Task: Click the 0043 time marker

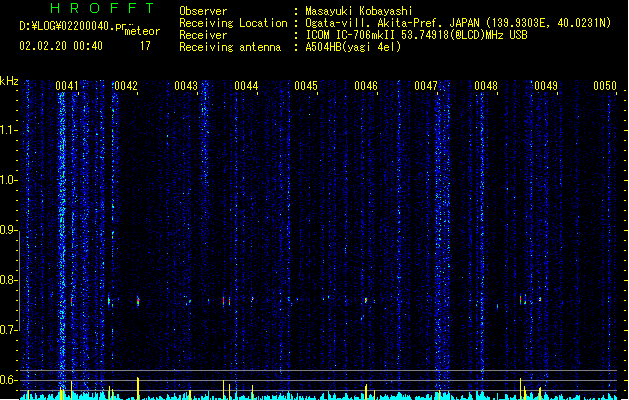Action: (x=186, y=86)
